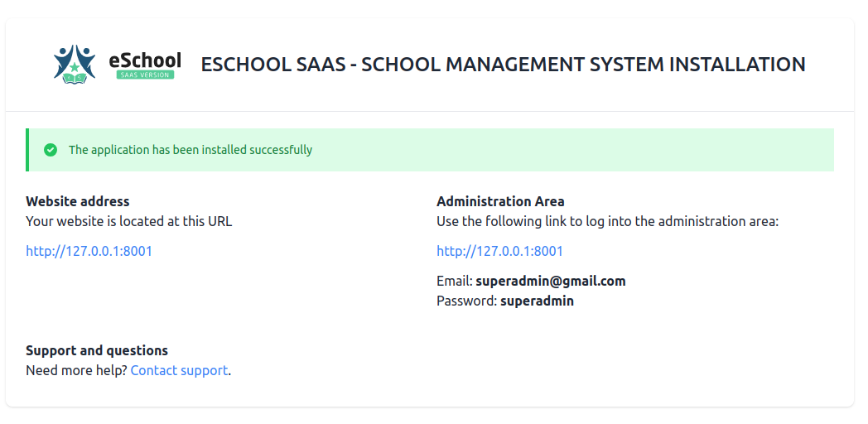
Task: Click the Password label
Action: coord(466,301)
